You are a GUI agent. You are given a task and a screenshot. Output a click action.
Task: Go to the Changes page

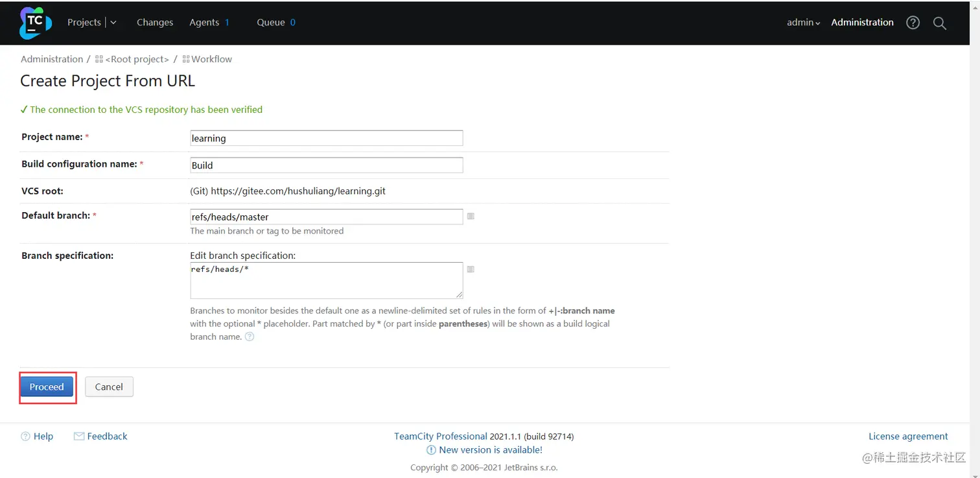pos(155,23)
